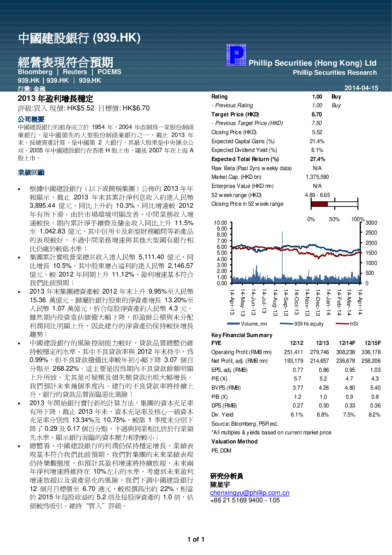This screenshot has width=392, height=555.
Task: Click the HSI legend line
Action: pyautogui.click(x=342, y=324)
